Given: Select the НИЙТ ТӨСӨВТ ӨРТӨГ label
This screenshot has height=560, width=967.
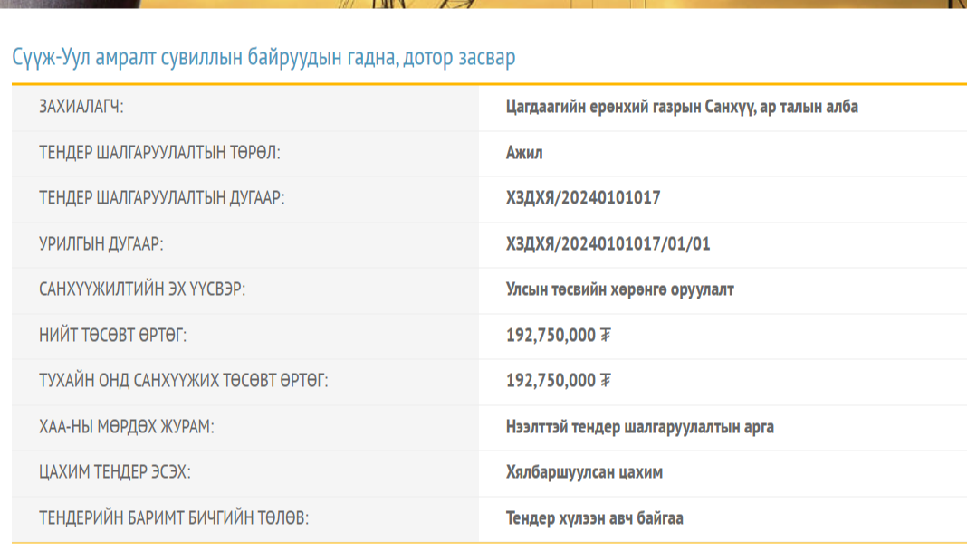Looking at the screenshot, I should point(112,336).
